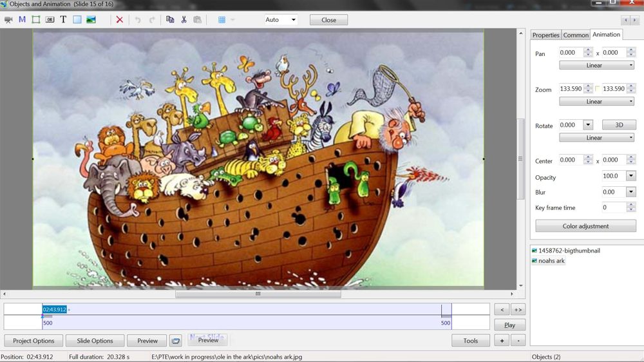Adjust the Zoom Y stepper arrows
Viewport: 644px width, 362px height.
click(631, 89)
